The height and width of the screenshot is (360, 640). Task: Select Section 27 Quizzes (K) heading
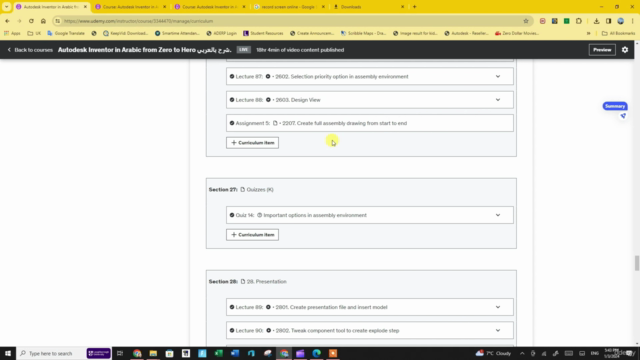coord(241,189)
